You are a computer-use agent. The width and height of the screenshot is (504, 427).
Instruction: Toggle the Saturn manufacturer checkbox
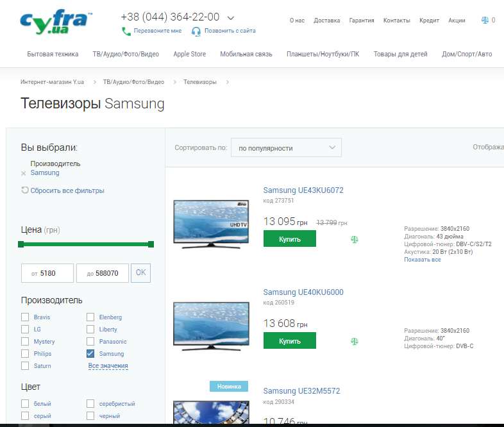click(25, 365)
